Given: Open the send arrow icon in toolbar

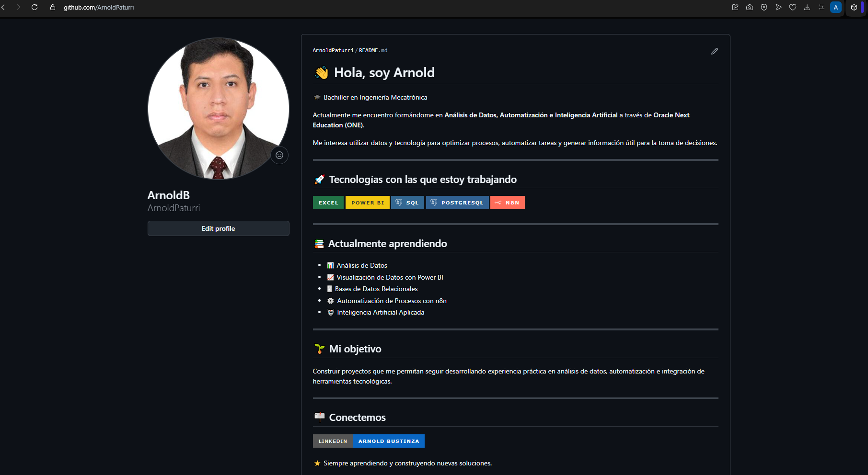Looking at the screenshot, I should [778, 7].
